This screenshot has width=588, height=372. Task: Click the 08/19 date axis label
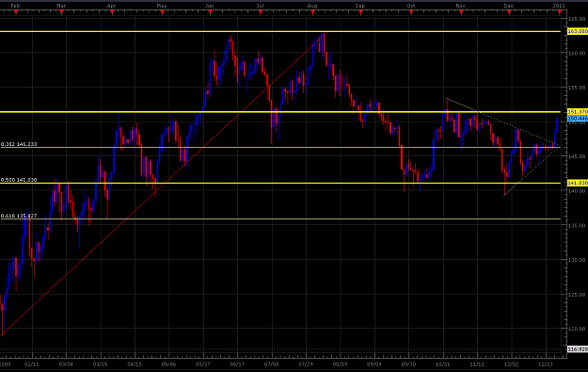coord(341,364)
